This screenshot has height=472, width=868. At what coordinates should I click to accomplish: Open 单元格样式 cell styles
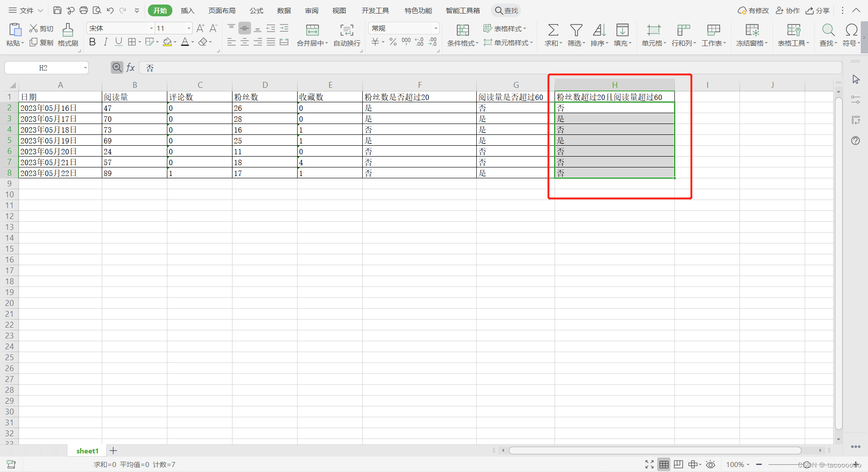click(508, 43)
